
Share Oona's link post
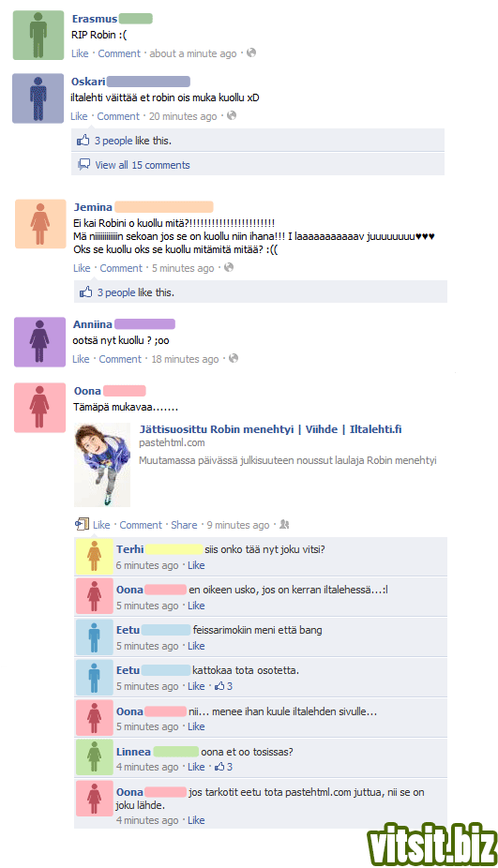point(184,525)
